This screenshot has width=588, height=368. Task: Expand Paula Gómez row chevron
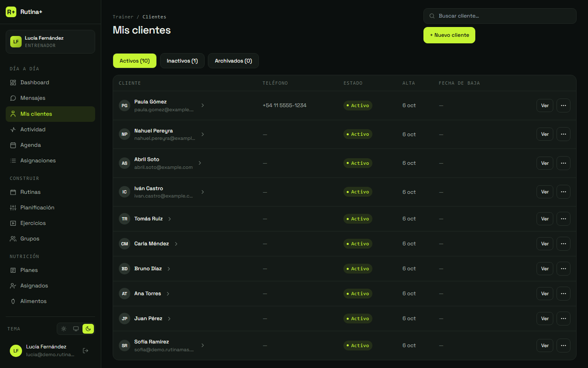pos(203,105)
